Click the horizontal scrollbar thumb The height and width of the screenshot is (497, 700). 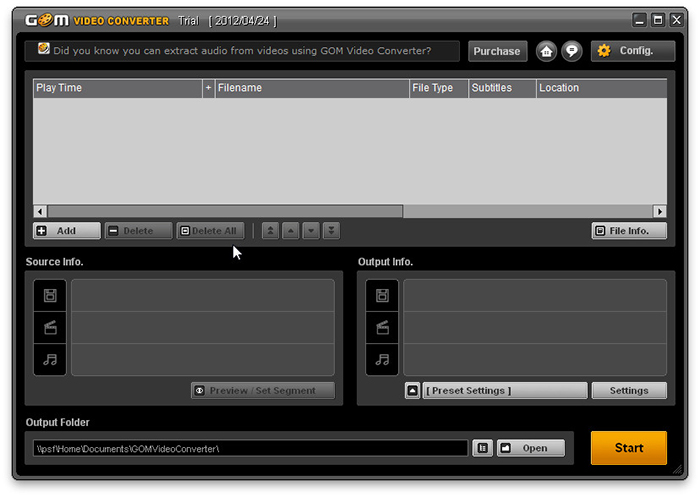pos(225,211)
